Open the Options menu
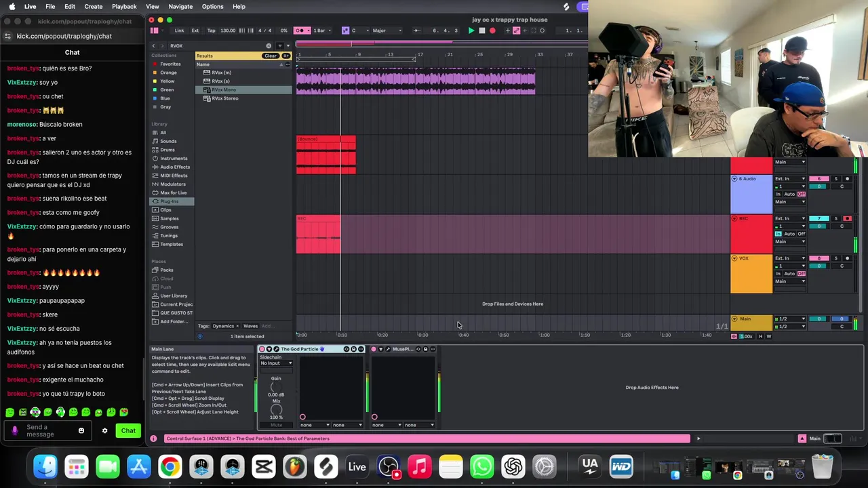Screen dimensions: 868x488 (x=212, y=6)
